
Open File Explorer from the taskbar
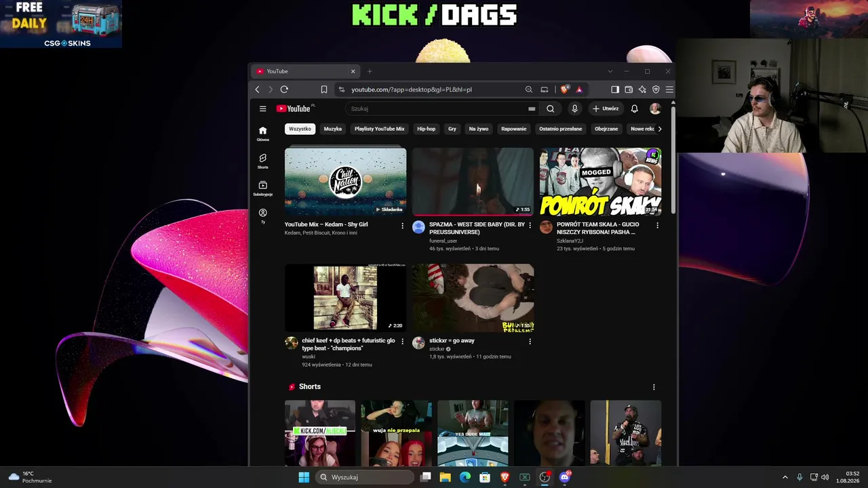445,477
